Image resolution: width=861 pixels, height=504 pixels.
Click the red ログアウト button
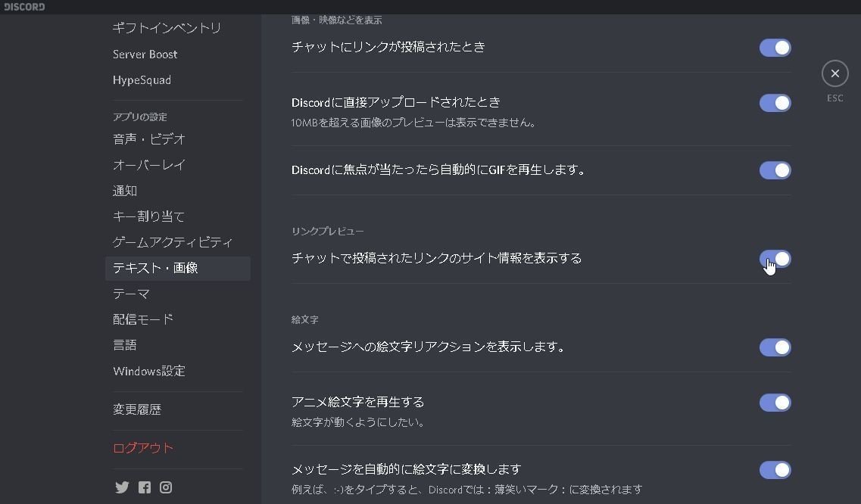pyautogui.click(x=143, y=448)
